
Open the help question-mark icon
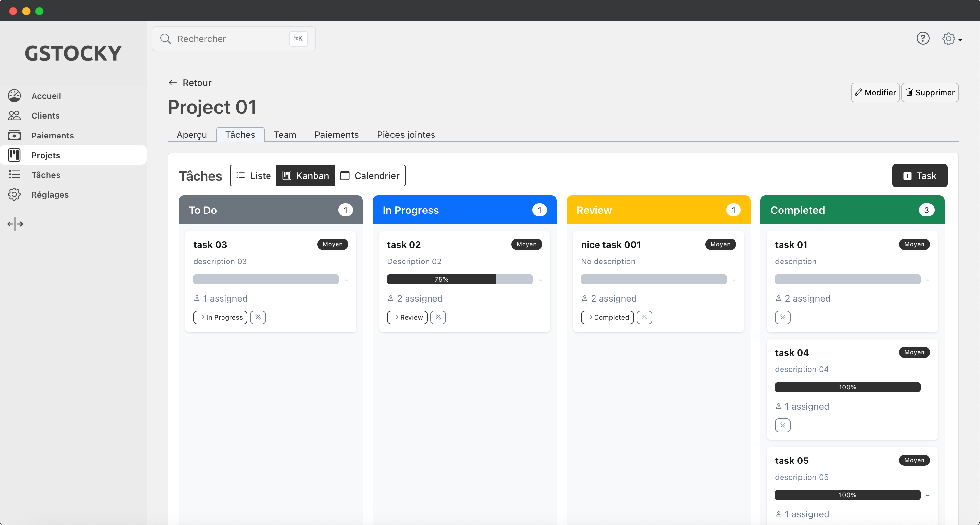923,38
